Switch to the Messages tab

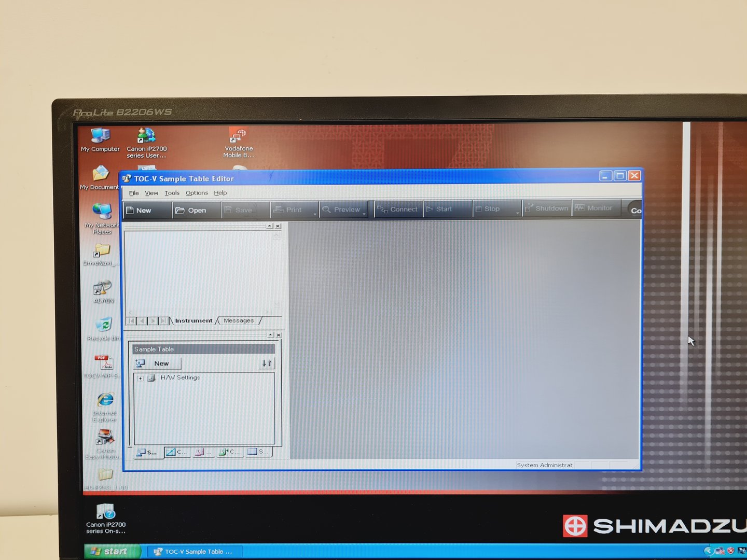pos(238,320)
